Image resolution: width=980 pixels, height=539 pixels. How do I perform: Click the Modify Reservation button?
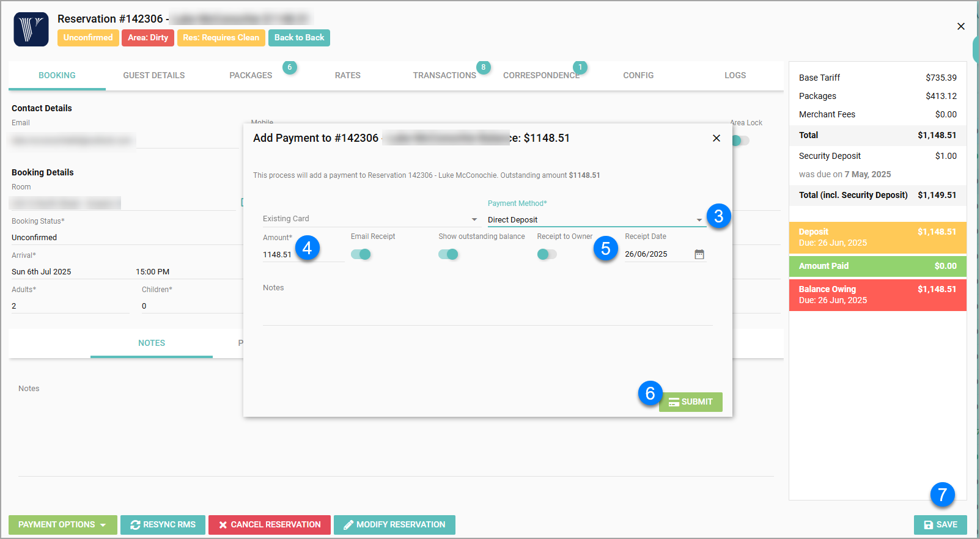(394, 524)
